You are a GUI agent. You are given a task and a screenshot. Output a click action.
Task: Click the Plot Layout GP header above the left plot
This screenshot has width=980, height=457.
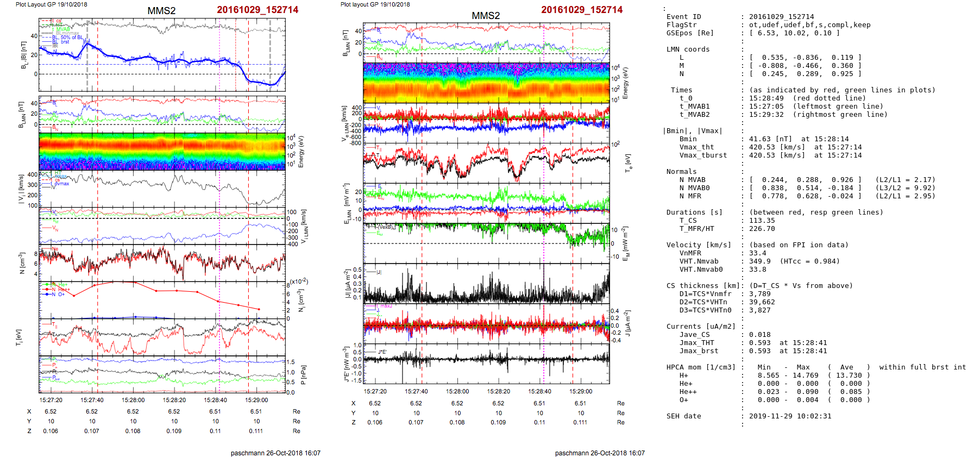point(51,4)
